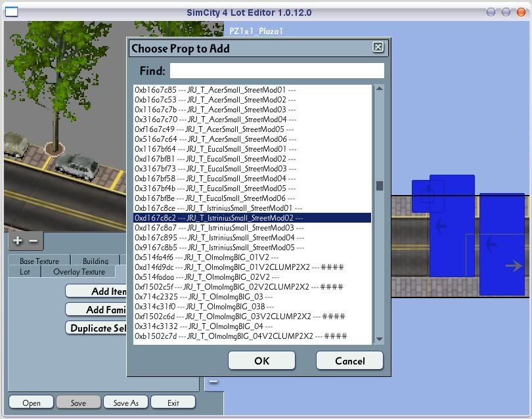The height and width of the screenshot is (419, 532).
Task: Select JRJ_T_AcerSmall_StreetMod05 prop
Action: pyautogui.click(x=252, y=129)
